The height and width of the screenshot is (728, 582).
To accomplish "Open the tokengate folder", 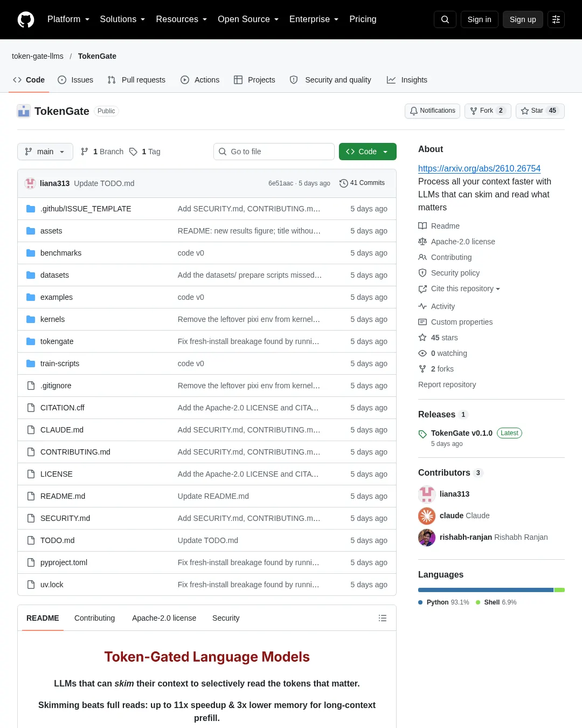I will (57, 341).
